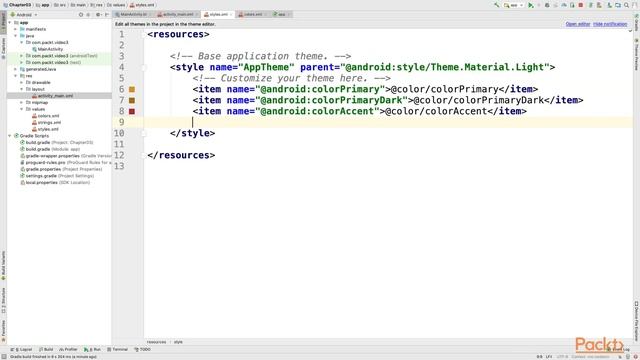Switch to activity_main.xml editor tab
The width and height of the screenshot is (640, 360).
point(178,14)
